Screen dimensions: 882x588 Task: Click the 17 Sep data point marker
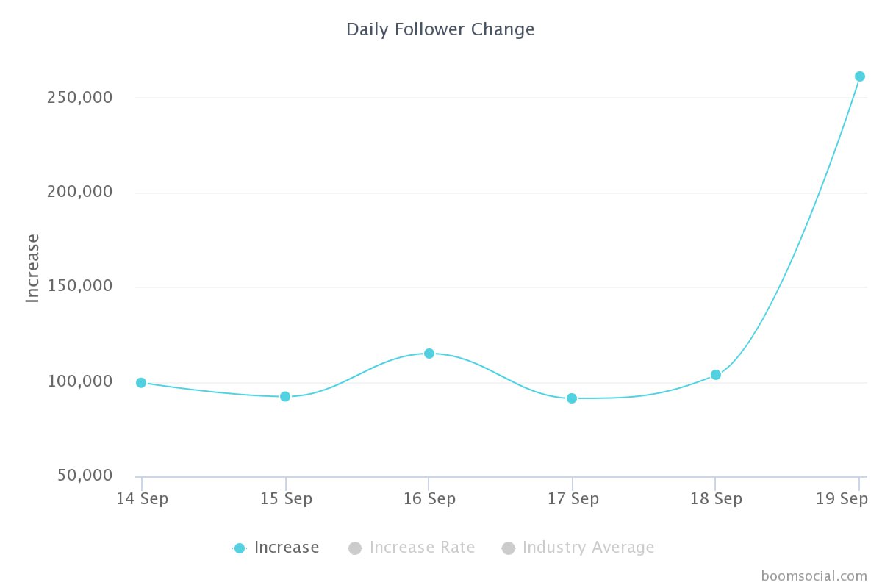click(x=572, y=398)
